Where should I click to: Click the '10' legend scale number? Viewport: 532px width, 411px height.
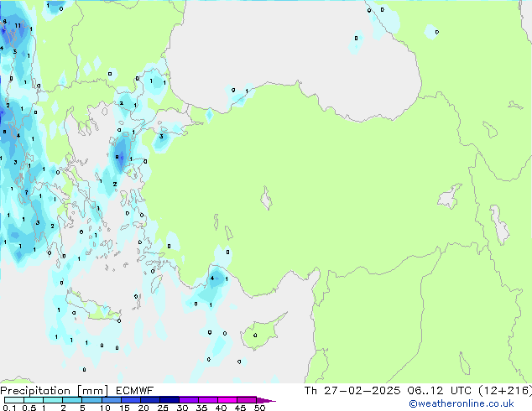coord(105,408)
